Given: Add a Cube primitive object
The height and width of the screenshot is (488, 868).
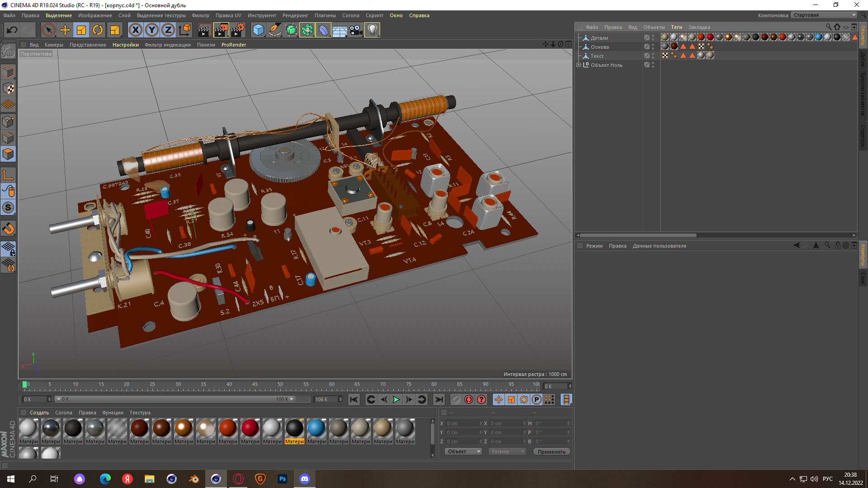Looking at the screenshot, I should (258, 30).
